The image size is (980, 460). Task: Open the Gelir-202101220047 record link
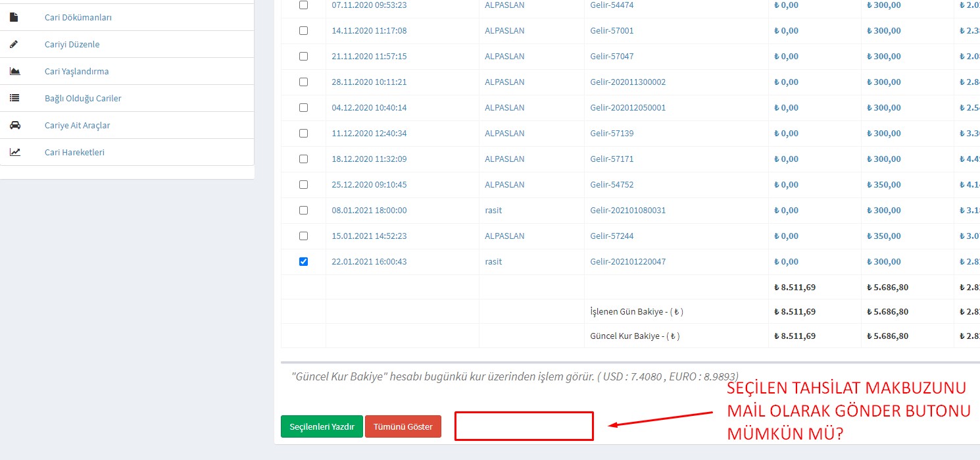[627, 261]
